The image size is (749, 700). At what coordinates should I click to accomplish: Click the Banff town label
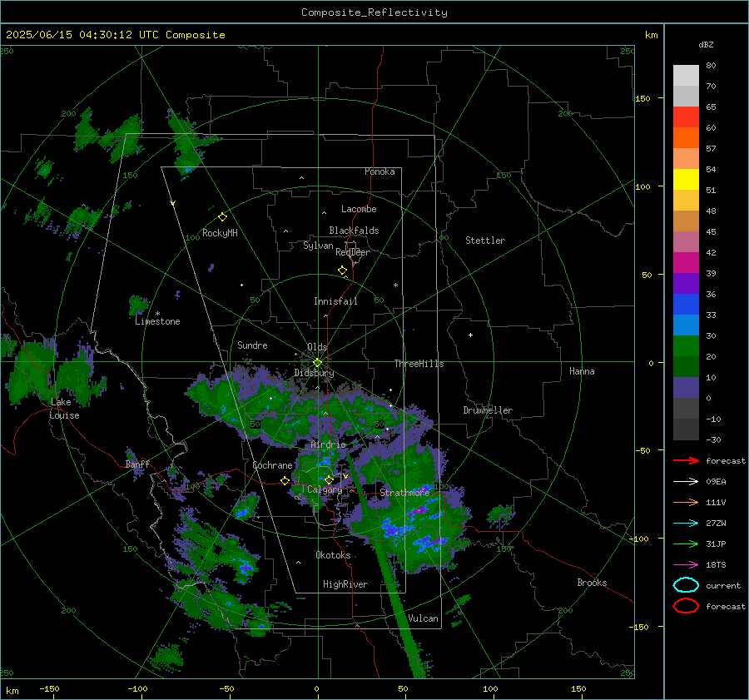pyautogui.click(x=137, y=464)
